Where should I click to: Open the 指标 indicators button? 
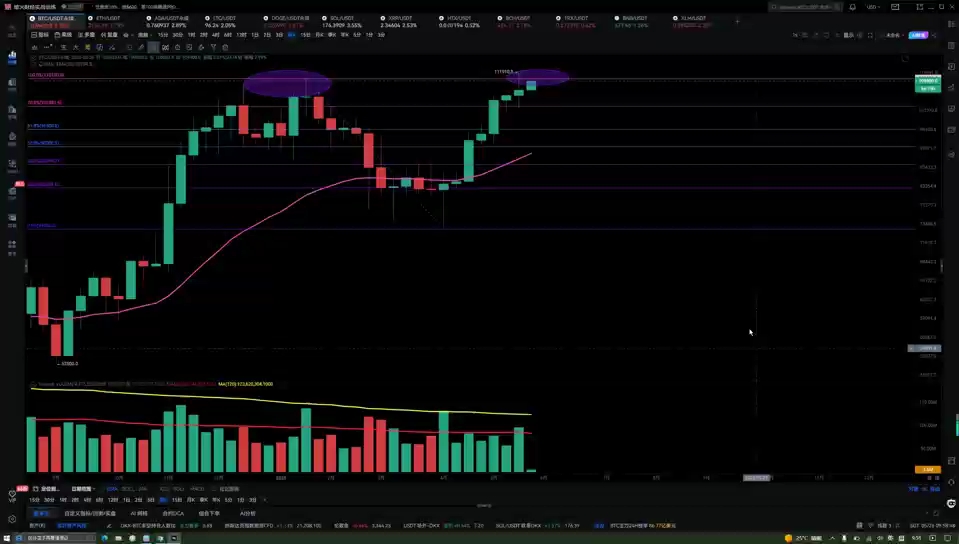pyautogui.click(x=40, y=34)
